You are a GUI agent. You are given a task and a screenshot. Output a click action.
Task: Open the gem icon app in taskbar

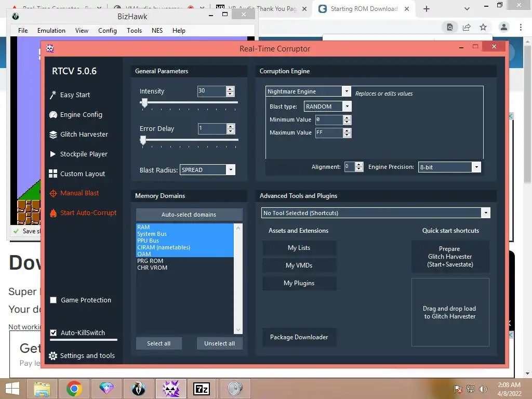106,388
